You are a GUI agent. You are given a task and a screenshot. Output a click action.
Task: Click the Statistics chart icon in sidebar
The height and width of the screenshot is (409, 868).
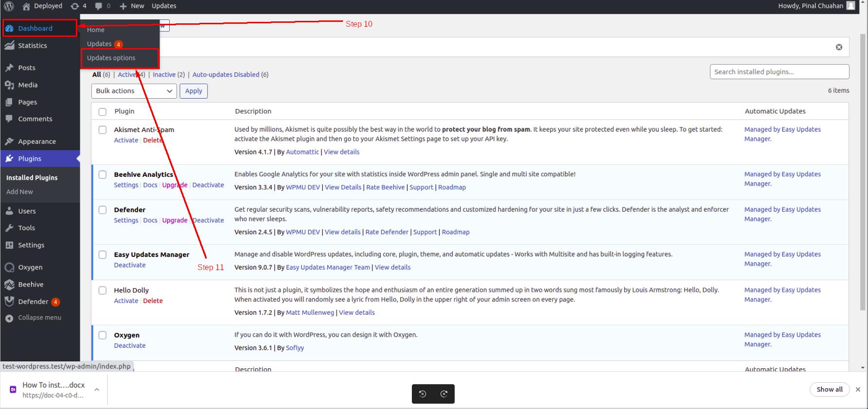tap(9, 45)
